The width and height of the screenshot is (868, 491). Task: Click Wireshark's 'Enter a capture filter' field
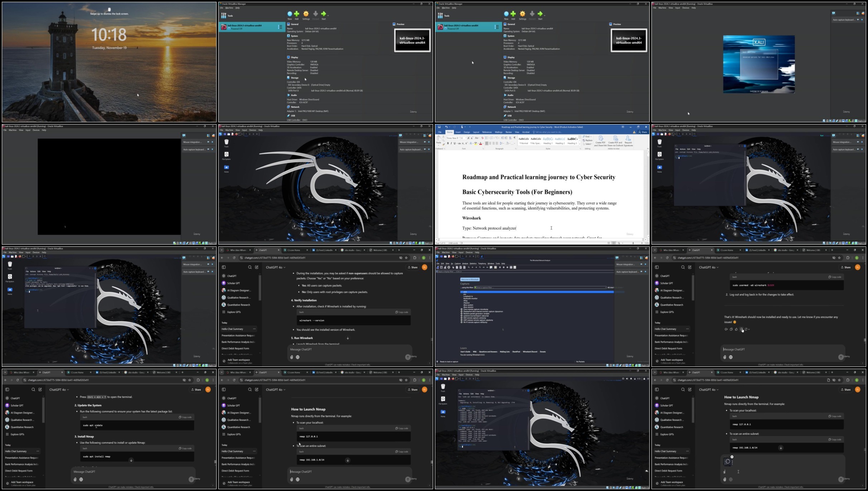click(x=541, y=288)
